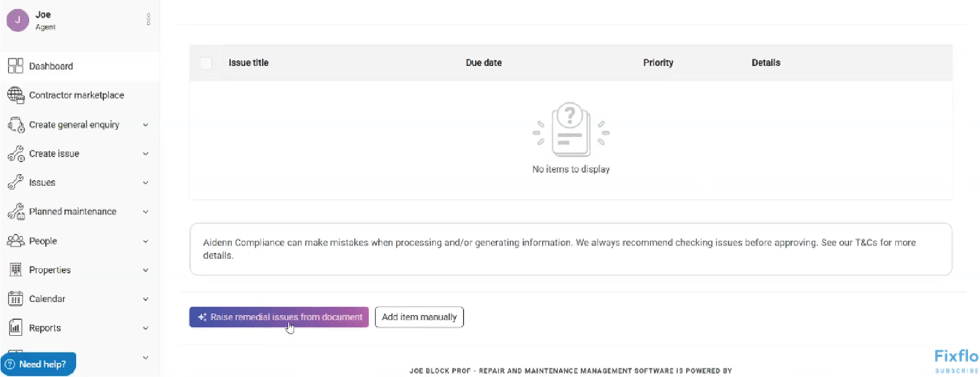
Task: Select the Planned maintenance label
Action: click(73, 211)
